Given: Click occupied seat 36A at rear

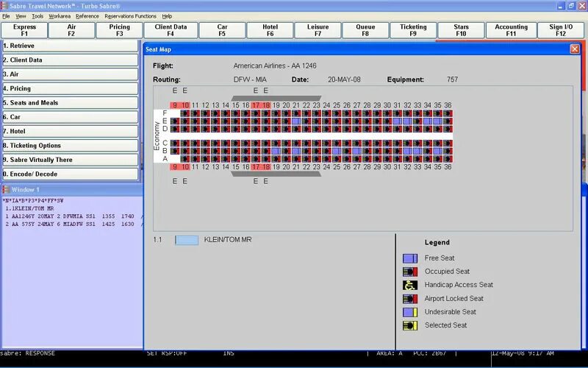Looking at the screenshot, I should [x=448, y=159].
